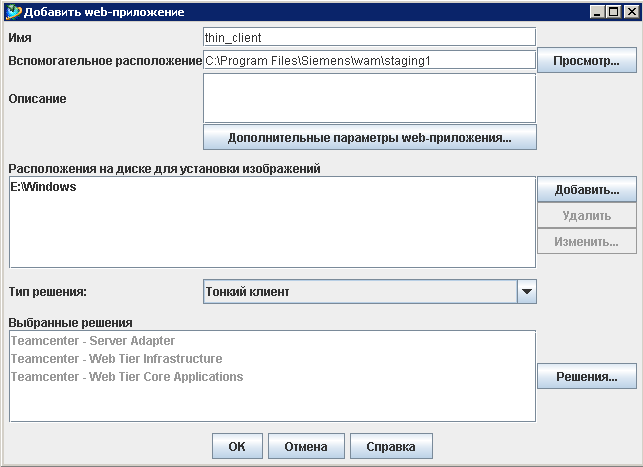This screenshot has width=643, height=467.
Task: Open the Решения... solutions button
Action: point(587,376)
